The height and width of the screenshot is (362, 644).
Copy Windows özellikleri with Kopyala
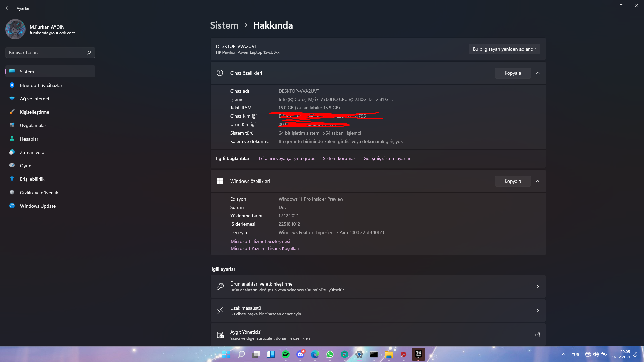[x=513, y=181]
